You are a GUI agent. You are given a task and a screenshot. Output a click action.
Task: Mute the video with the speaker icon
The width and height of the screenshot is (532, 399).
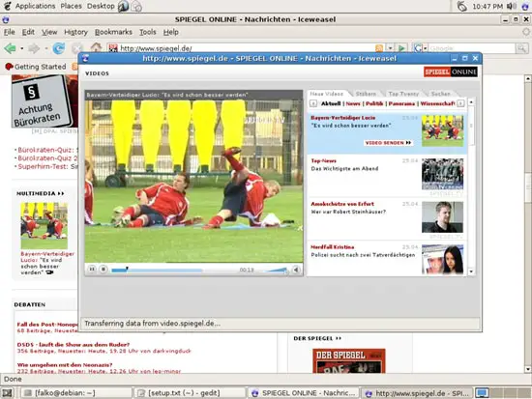click(x=296, y=270)
